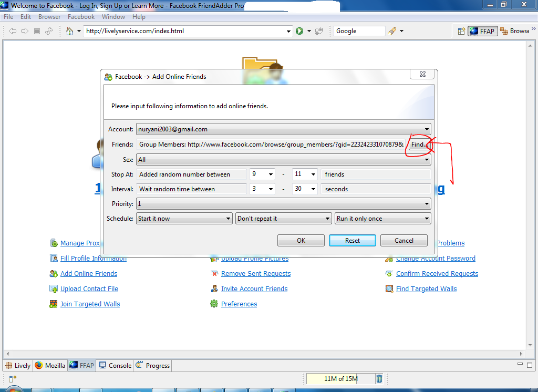Click the Find button next to Friends
Image resolution: width=538 pixels, height=392 pixels.
[419, 145]
